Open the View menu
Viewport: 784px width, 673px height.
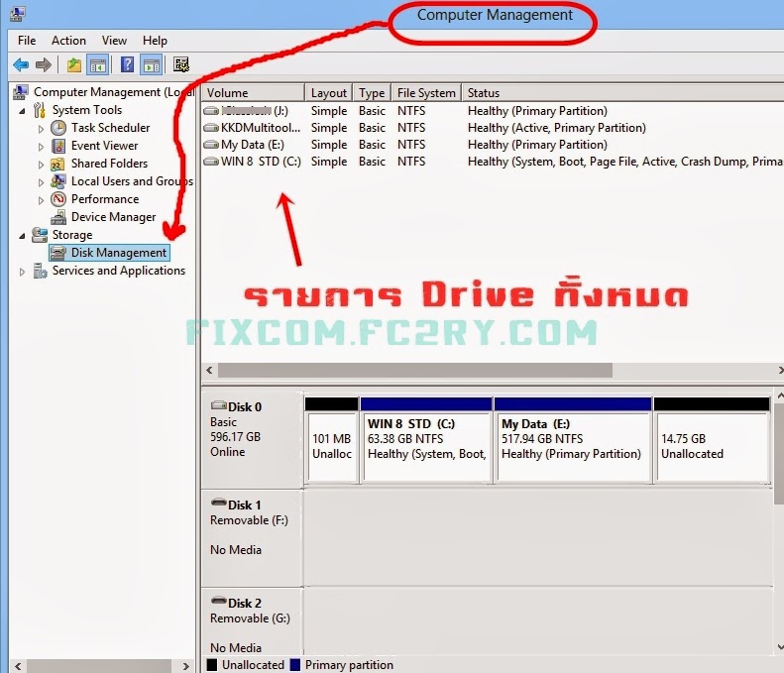click(x=114, y=41)
